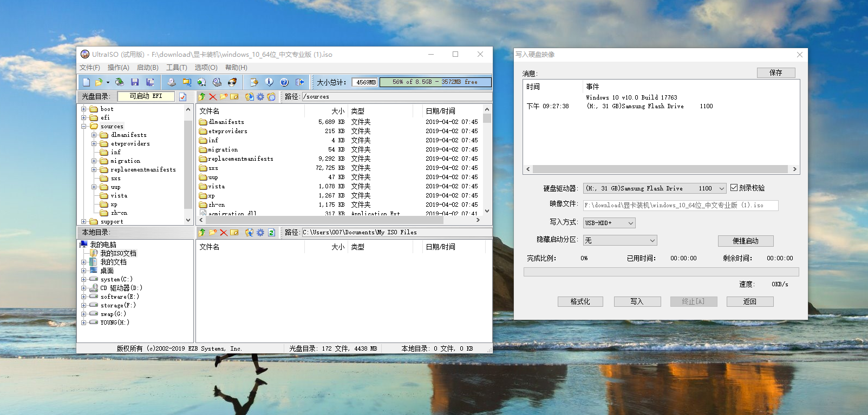This screenshot has height=415, width=868.
Task: Click the 56% of 8.5GB capacity bar
Action: click(x=435, y=82)
